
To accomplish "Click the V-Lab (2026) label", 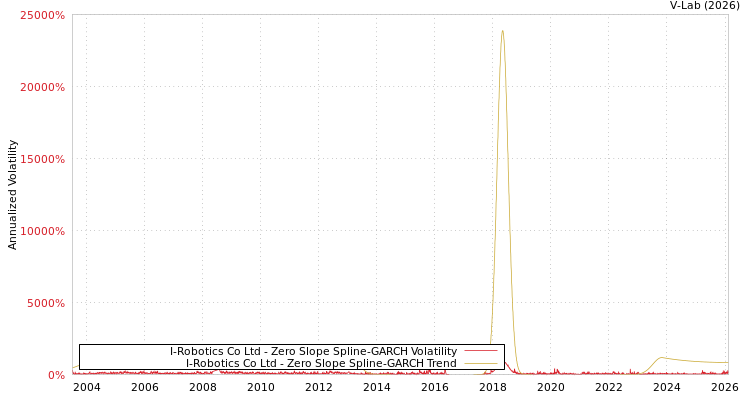I will (x=705, y=6).
